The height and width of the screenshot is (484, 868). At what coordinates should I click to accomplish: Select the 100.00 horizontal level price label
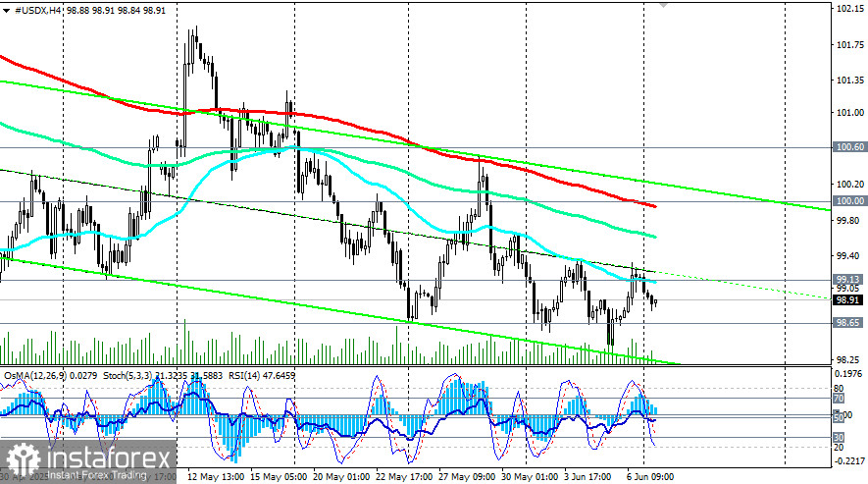[849, 200]
